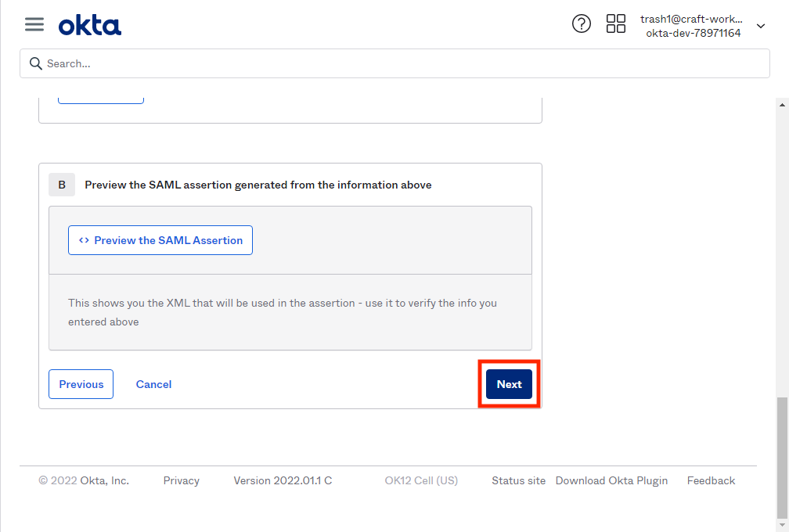Open the Status site link
Viewport: 789px width, 532px height.
coord(518,480)
